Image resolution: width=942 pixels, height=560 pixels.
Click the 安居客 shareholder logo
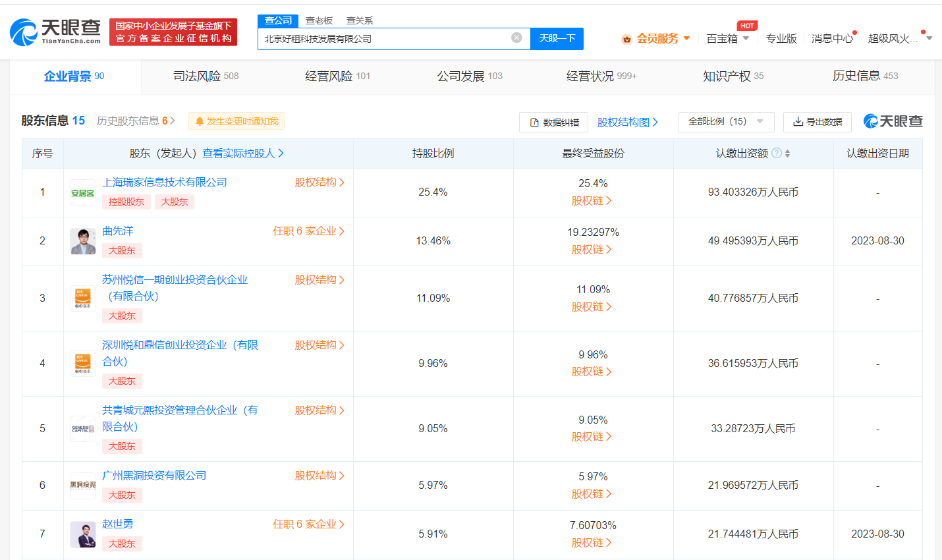click(x=83, y=192)
